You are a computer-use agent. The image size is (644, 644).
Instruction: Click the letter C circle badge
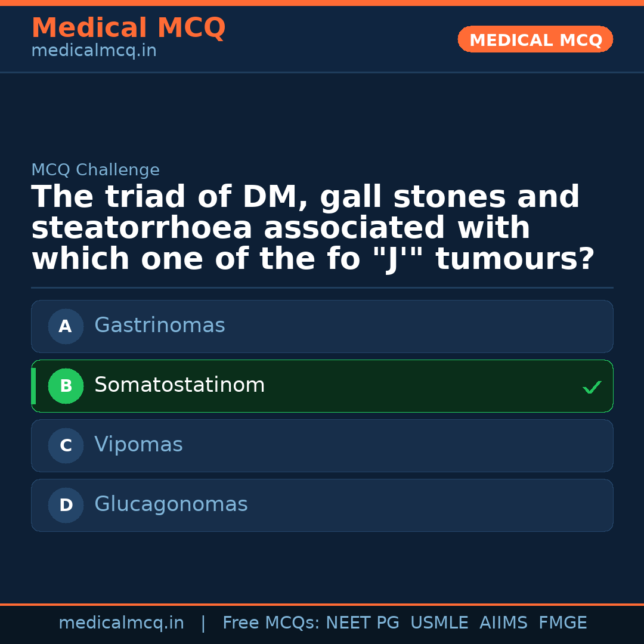[66, 445]
